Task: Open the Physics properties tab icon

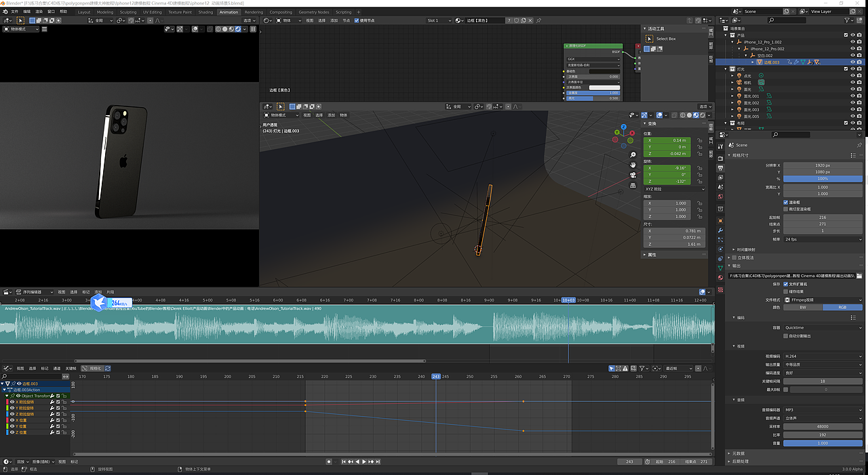Action: [720, 249]
